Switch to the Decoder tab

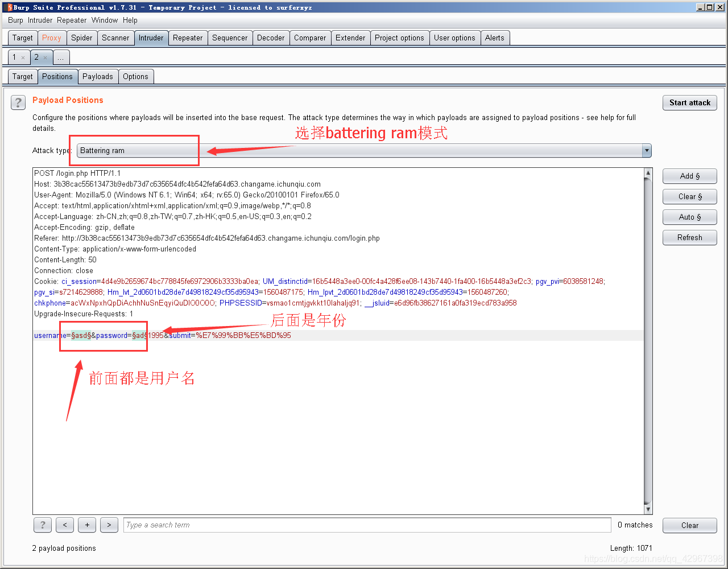(271, 38)
